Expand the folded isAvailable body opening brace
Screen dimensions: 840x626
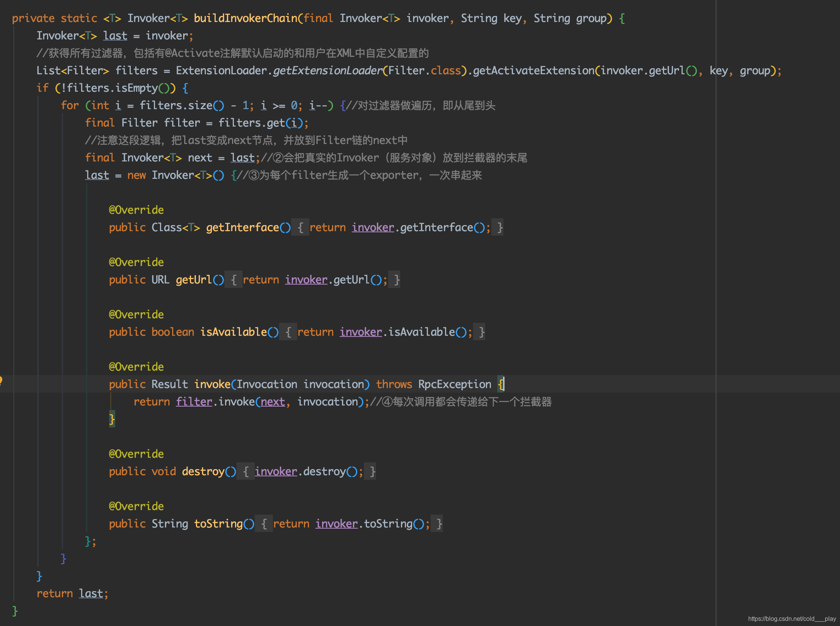point(288,332)
